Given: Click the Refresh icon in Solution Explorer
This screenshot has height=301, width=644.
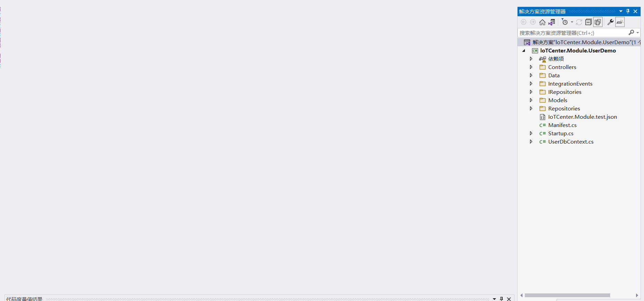Looking at the screenshot, I should click(579, 22).
